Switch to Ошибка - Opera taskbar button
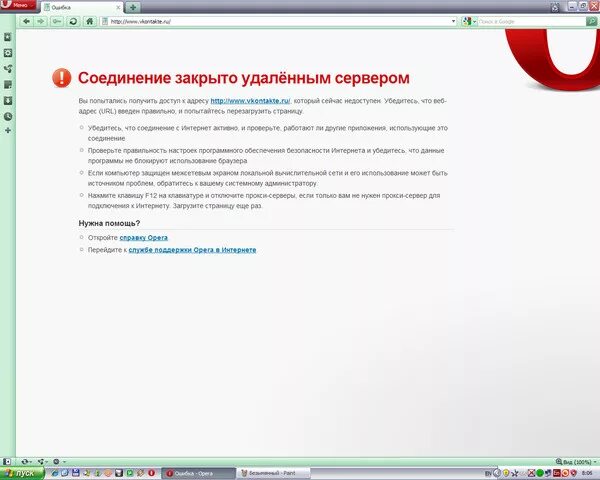Image resolution: width=600 pixels, height=480 pixels. pos(198,473)
